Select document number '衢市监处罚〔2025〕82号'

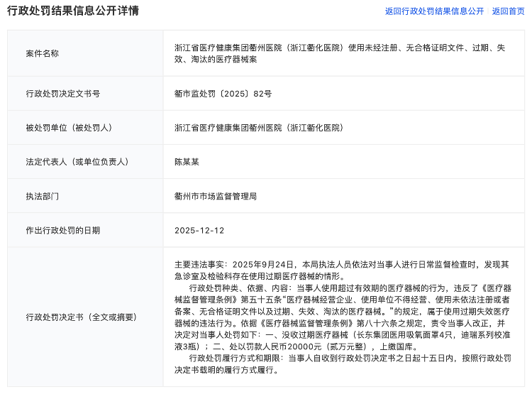[223, 94]
